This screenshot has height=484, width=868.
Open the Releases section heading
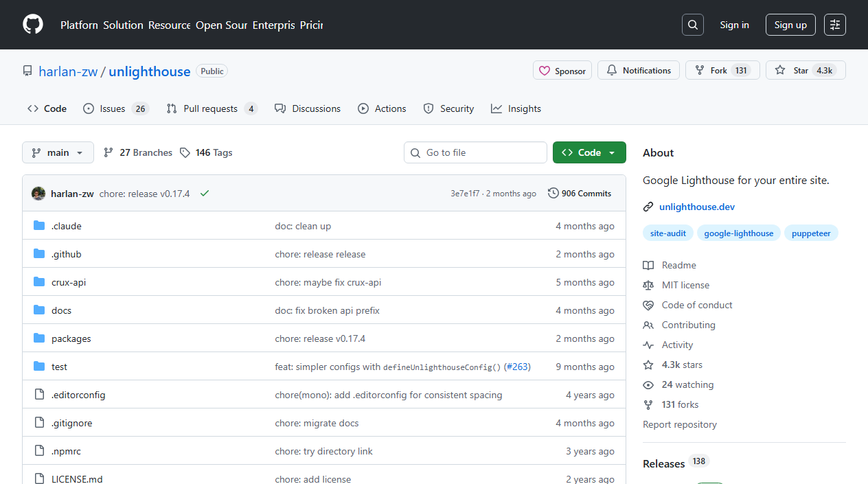663,464
